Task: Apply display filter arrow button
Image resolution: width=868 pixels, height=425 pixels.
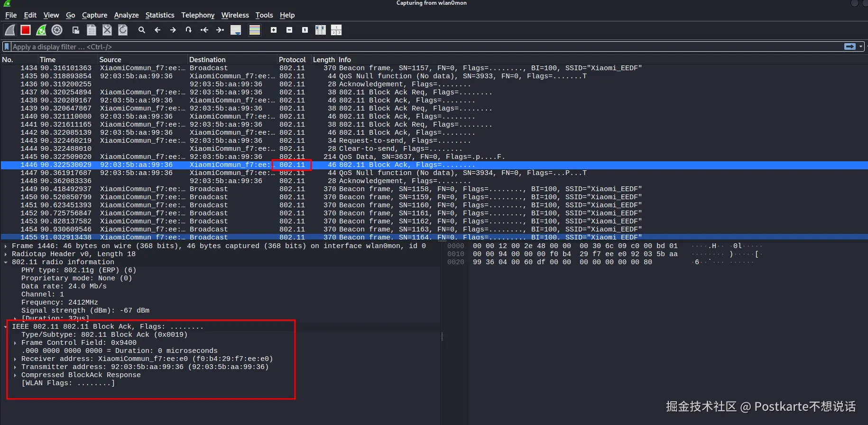Action: 850,46
